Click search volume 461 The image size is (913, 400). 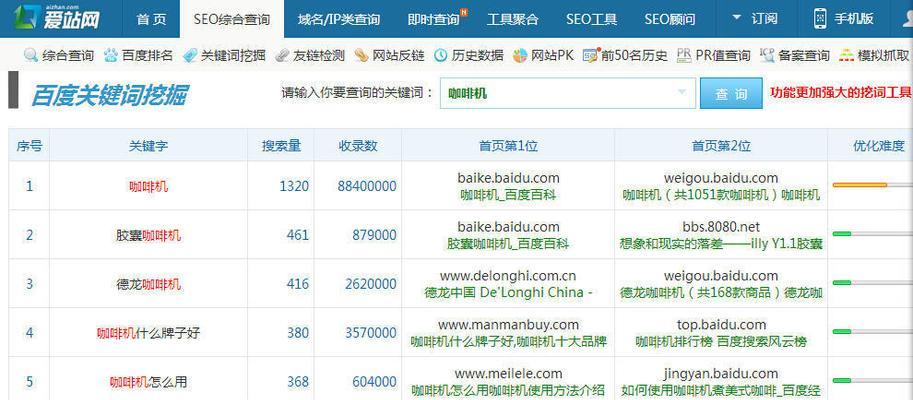(298, 235)
